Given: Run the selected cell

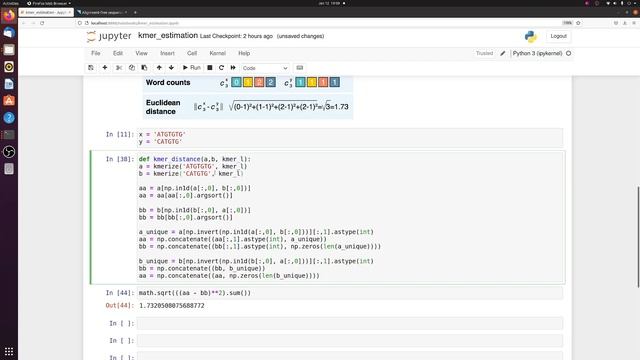Looking at the screenshot, I should pos(192,68).
